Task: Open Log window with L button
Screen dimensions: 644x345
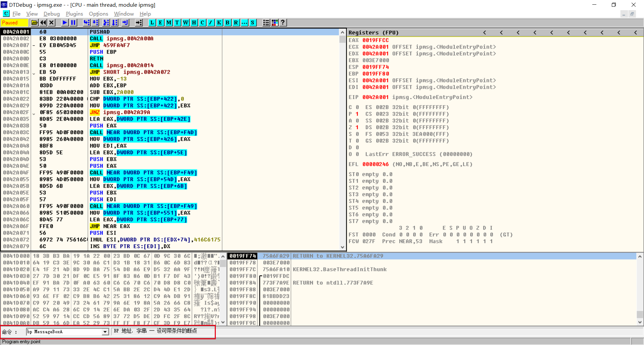Action: point(152,22)
